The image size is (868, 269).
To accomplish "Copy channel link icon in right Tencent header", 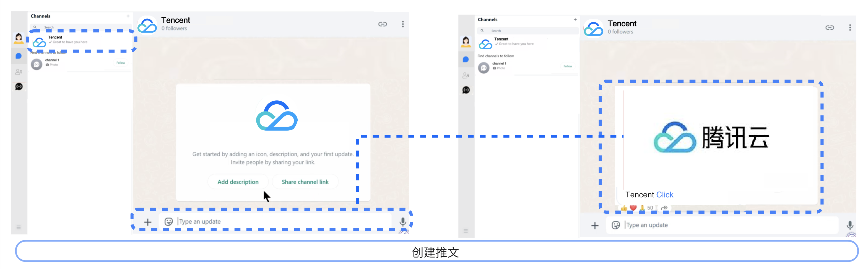I will click(x=830, y=27).
